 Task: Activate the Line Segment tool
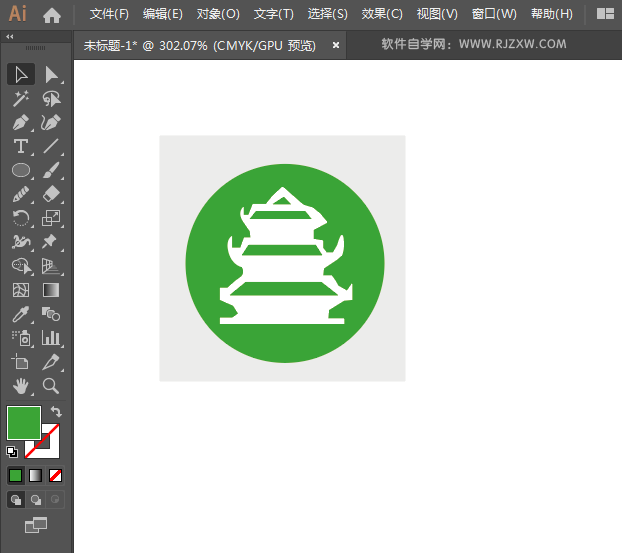51,146
